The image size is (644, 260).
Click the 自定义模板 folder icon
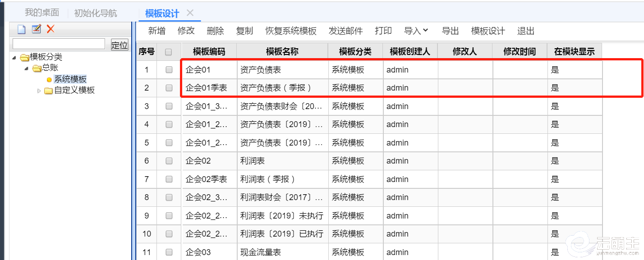(x=48, y=91)
